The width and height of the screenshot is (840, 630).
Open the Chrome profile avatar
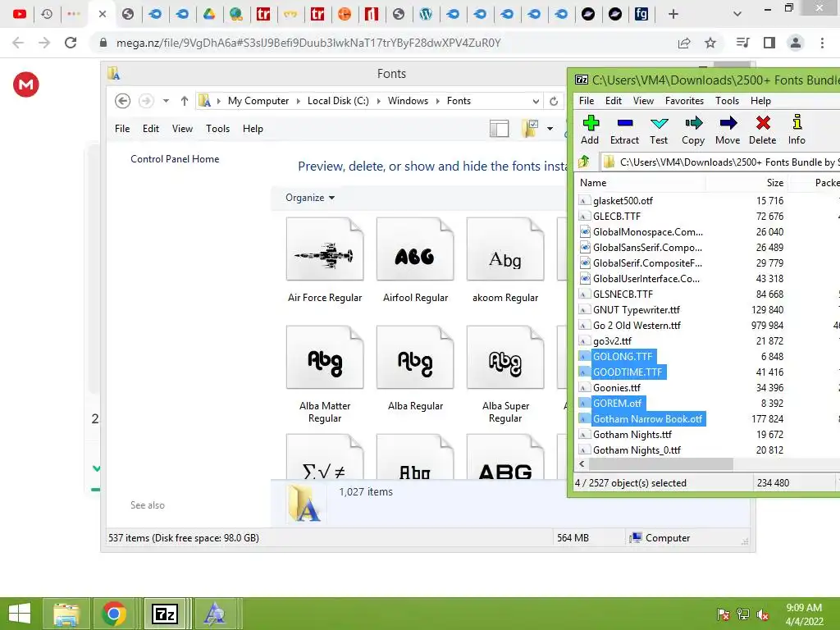[796, 43]
